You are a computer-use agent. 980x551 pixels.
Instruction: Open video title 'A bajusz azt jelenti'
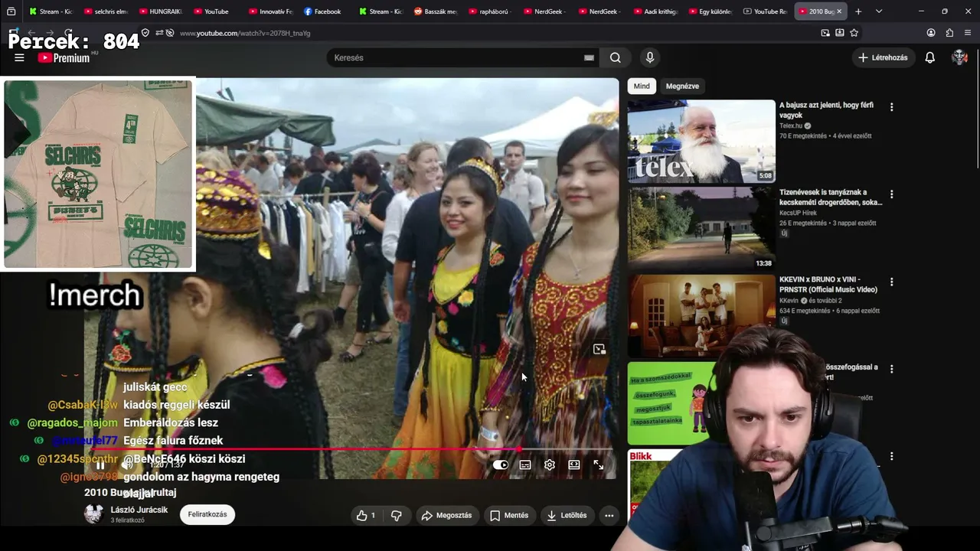click(826, 110)
